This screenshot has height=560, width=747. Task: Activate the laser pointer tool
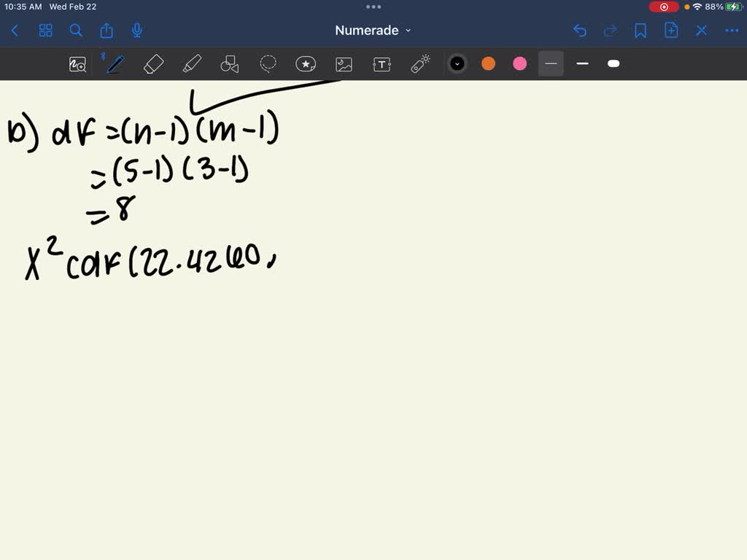pyautogui.click(x=419, y=63)
